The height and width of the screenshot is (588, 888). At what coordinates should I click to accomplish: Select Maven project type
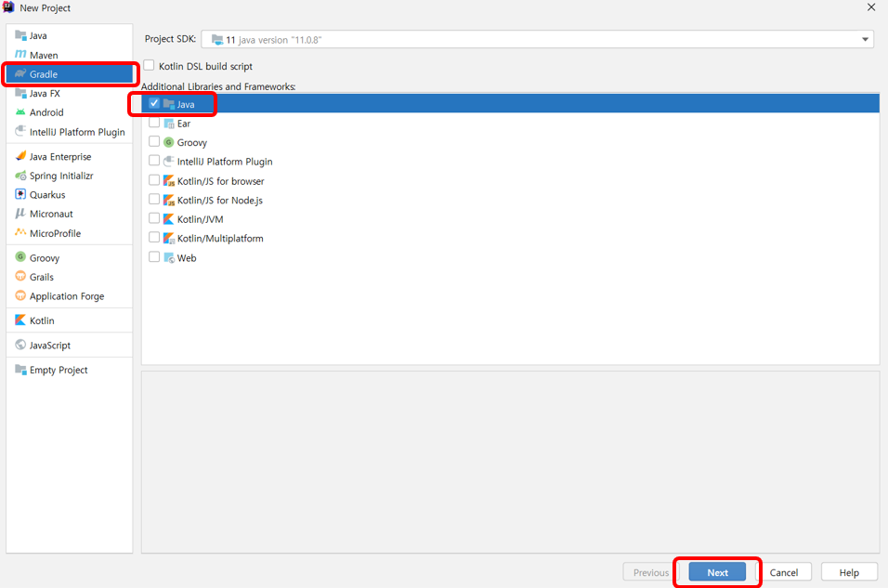pos(70,55)
